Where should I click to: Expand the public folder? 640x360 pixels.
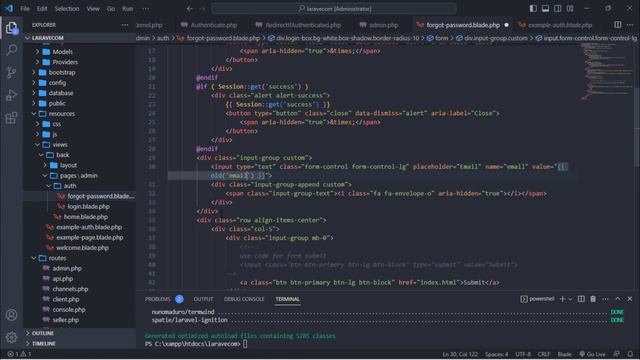(x=79, y=103)
